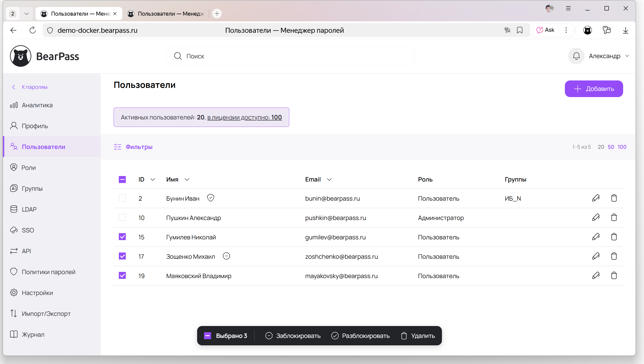The width and height of the screenshot is (644, 364).
Task: Click the edit pencil for Бунин Иван
Action: 596,198
